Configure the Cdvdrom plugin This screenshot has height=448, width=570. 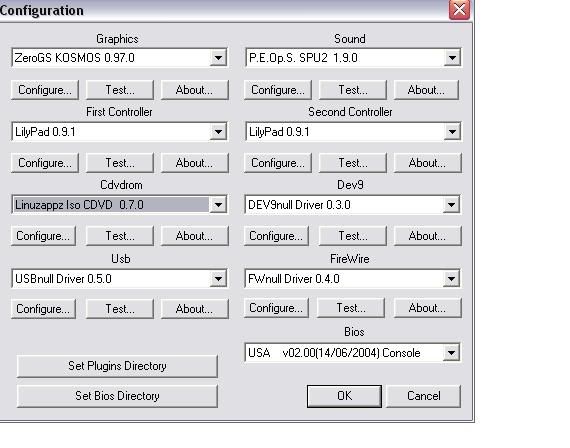[43, 236]
